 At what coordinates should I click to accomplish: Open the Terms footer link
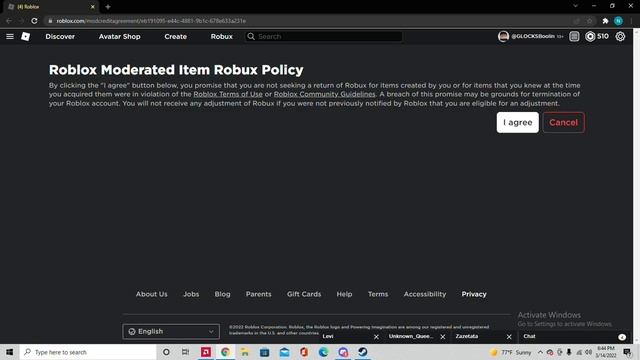[378, 294]
